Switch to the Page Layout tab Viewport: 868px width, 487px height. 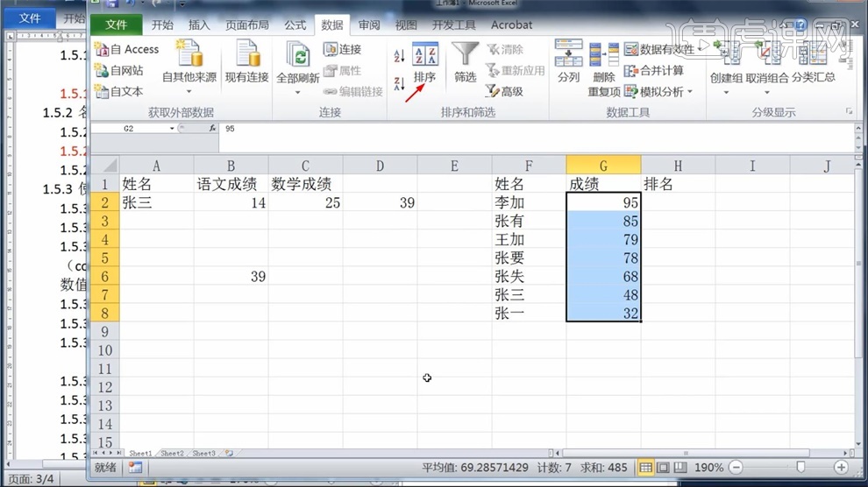[x=247, y=25]
